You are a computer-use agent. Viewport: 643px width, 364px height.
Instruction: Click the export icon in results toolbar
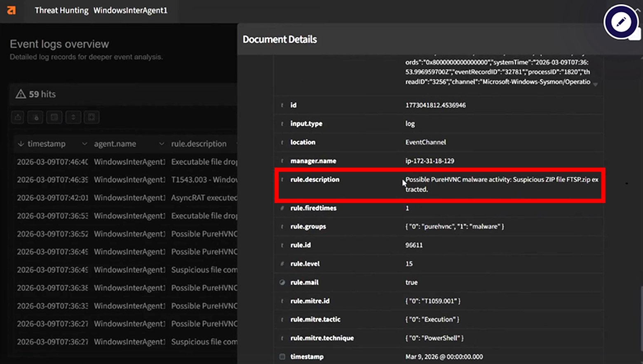[18, 117]
